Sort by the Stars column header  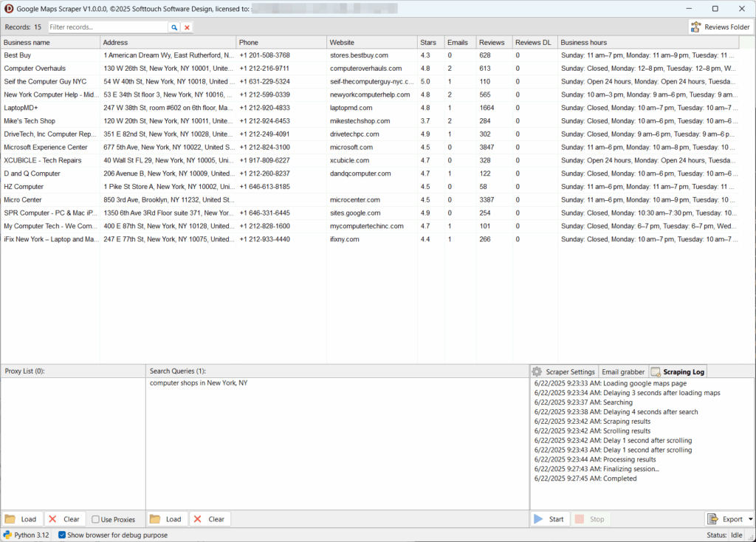click(x=430, y=42)
